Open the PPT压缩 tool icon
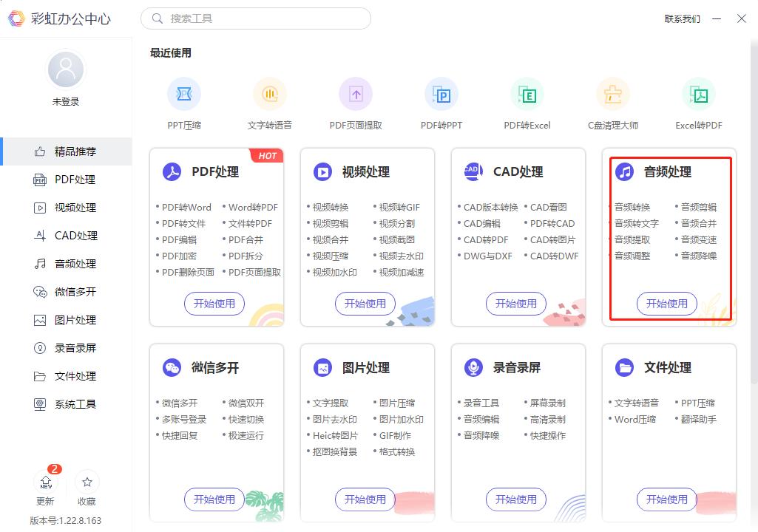 [184, 94]
